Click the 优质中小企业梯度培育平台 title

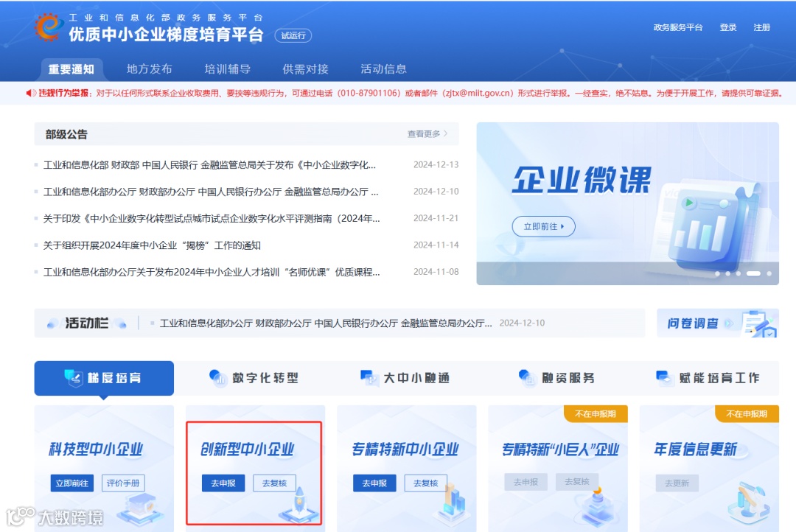point(166,35)
